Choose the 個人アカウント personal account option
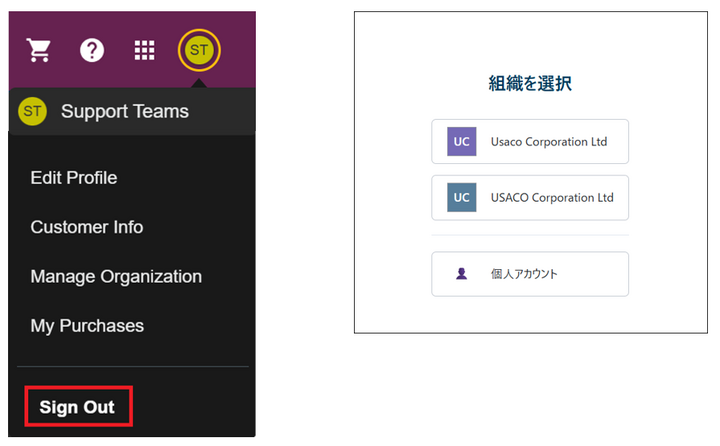This screenshot has width=720, height=446. [530, 274]
